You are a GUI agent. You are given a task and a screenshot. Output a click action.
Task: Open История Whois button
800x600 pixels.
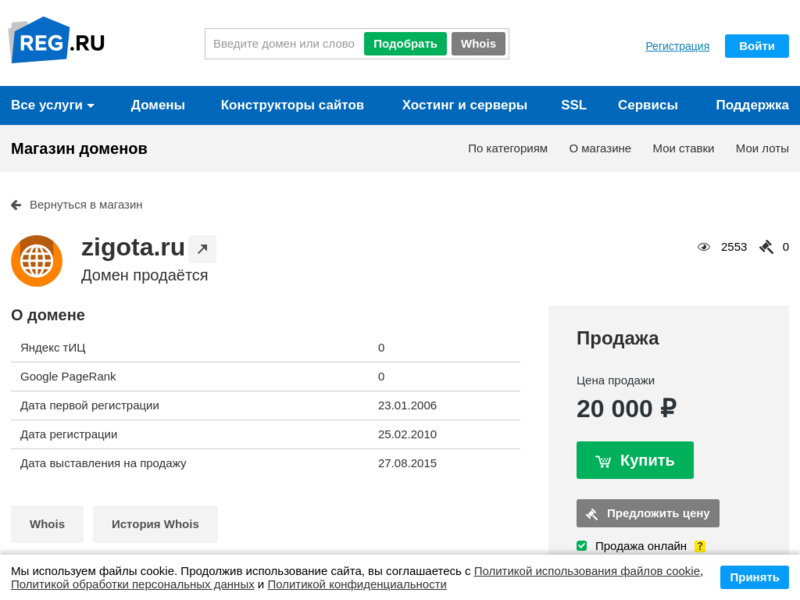[155, 524]
